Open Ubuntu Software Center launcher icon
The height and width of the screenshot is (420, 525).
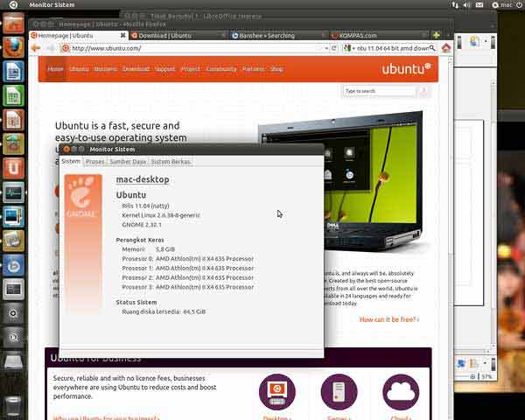point(13,143)
